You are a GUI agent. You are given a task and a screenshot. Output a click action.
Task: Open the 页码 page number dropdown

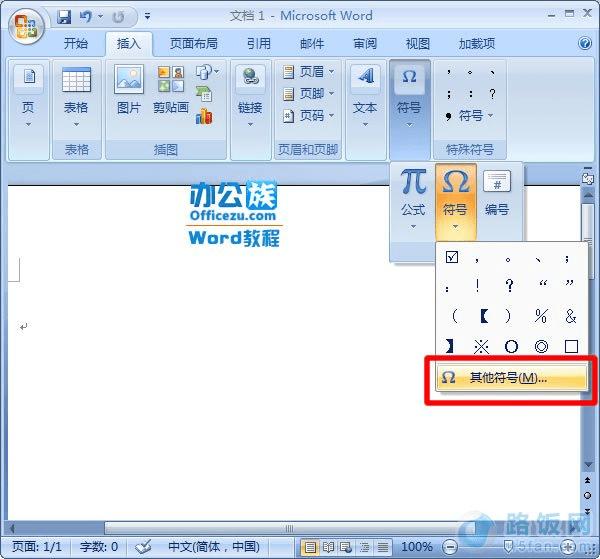pos(308,116)
